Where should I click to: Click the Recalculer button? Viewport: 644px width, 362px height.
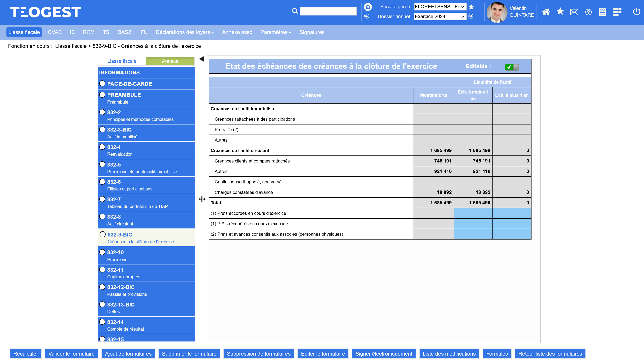[x=26, y=354]
